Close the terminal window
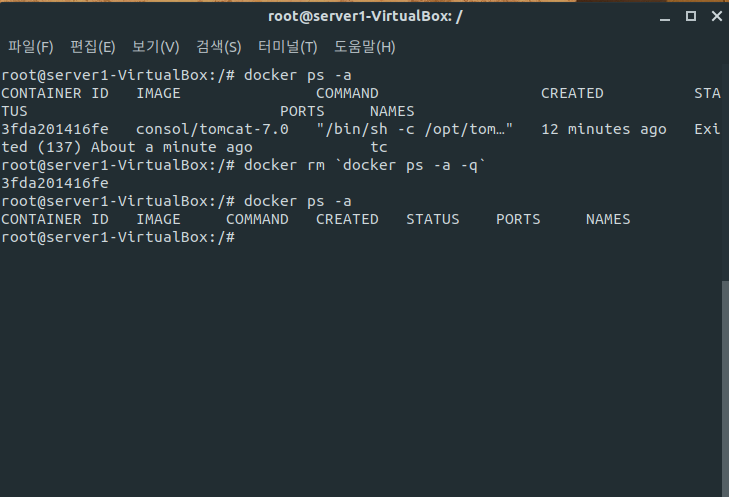Image resolution: width=729 pixels, height=497 pixels. pyautogui.click(x=717, y=16)
